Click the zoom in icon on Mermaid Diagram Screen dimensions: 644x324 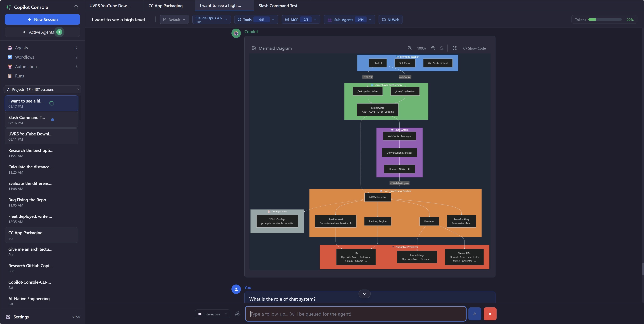[433, 48]
